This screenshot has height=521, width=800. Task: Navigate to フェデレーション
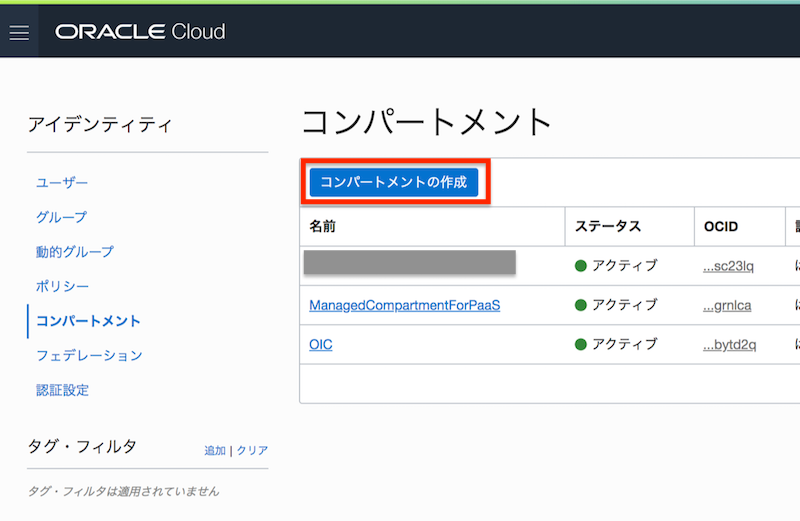coord(89,355)
